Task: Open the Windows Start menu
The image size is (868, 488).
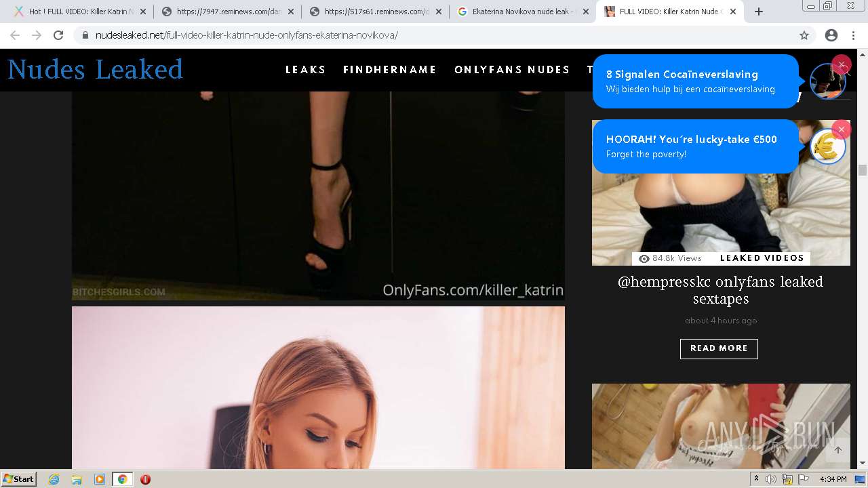Action: tap(19, 479)
